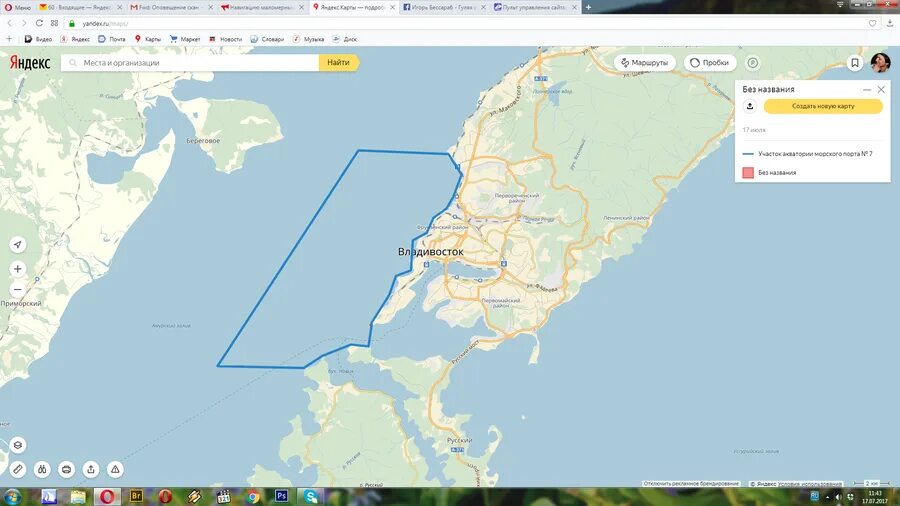Select Участок акватории морского порта № 7

[813, 154]
